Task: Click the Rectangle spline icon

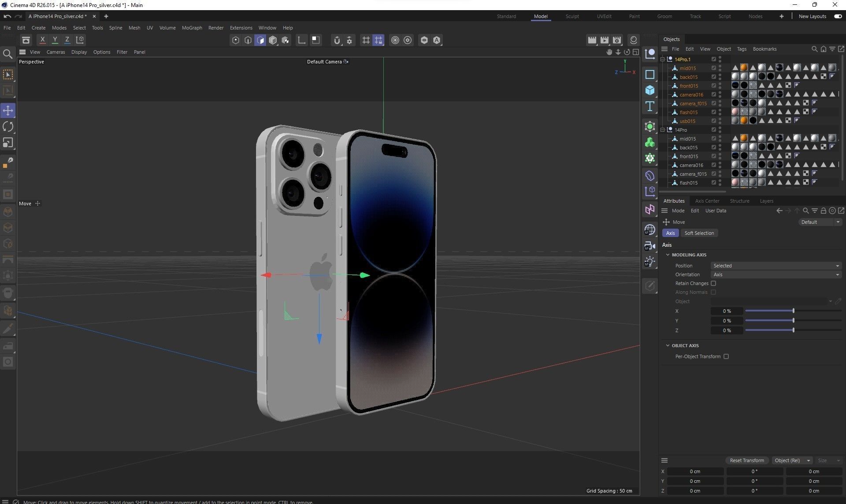Action: [x=649, y=74]
